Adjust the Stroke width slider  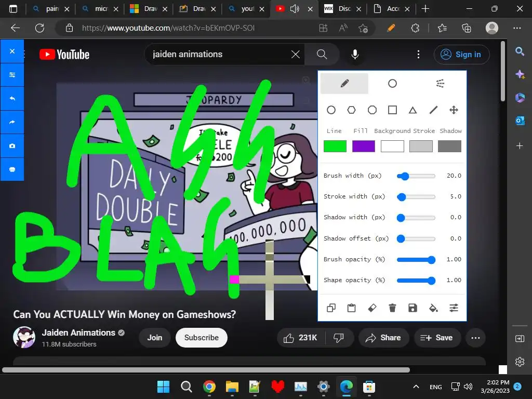point(416,197)
